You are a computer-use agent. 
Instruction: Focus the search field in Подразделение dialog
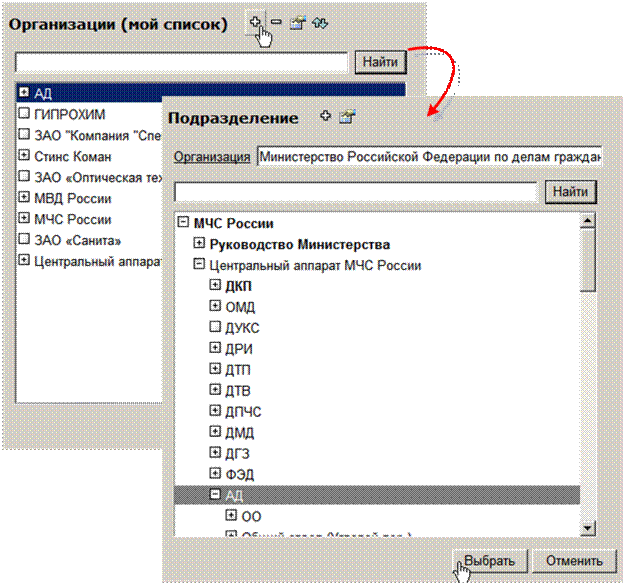click(356, 192)
